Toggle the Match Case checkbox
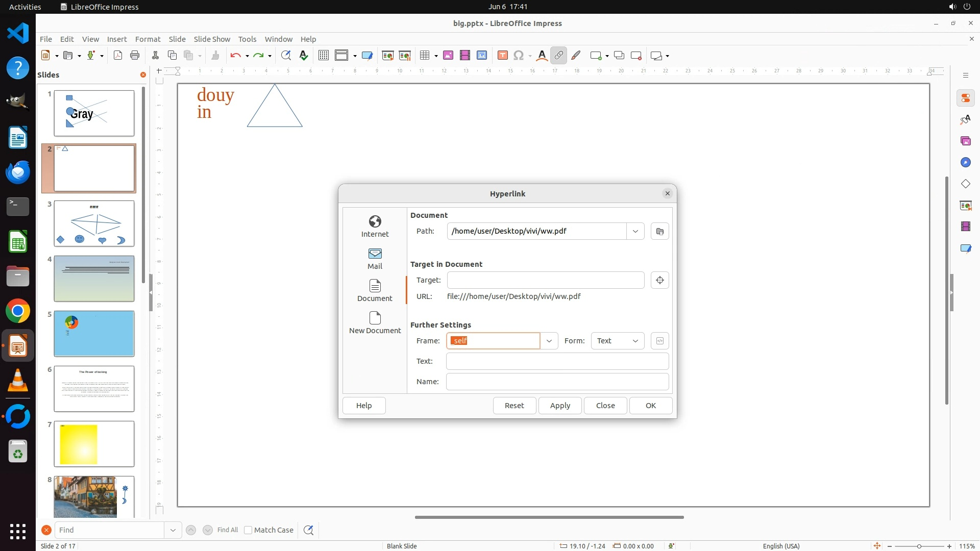 coord(248,530)
